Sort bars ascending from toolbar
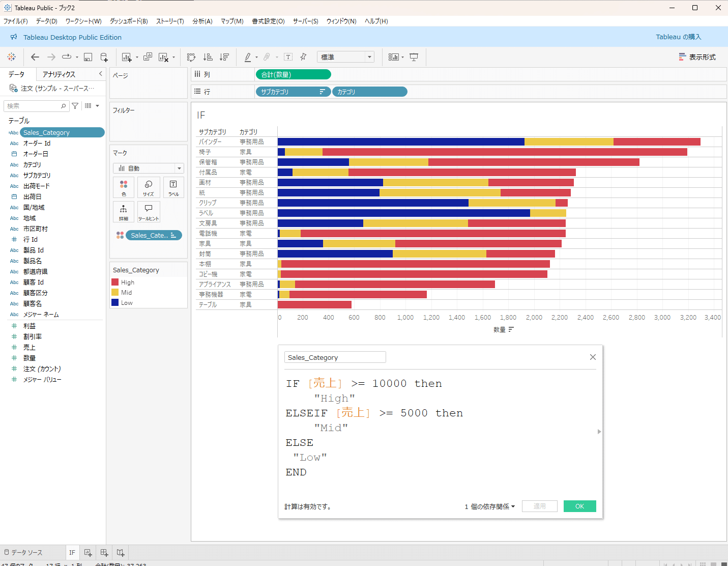Image resolution: width=728 pixels, height=566 pixels. 208,57
